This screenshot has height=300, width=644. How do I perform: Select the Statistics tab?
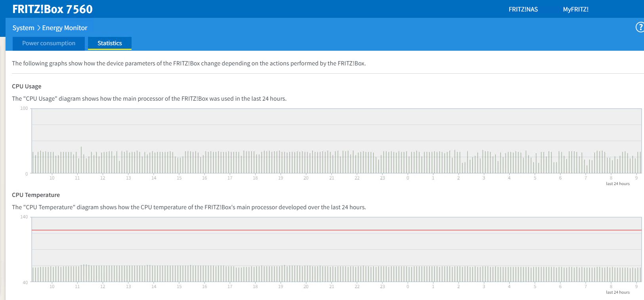pos(110,43)
